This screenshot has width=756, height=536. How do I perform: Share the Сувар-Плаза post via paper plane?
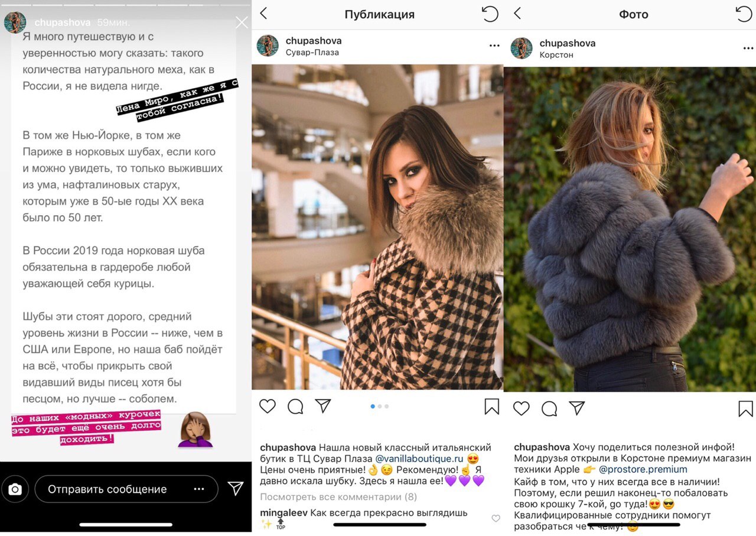pyautogui.click(x=322, y=405)
